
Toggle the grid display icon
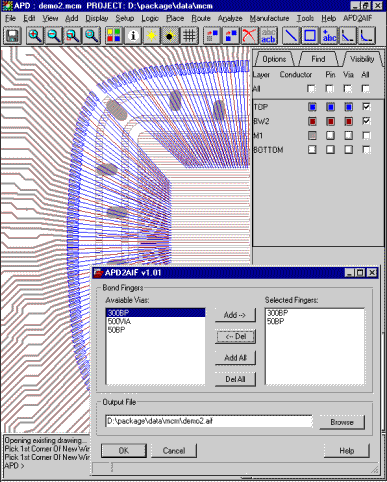tap(190, 35)
